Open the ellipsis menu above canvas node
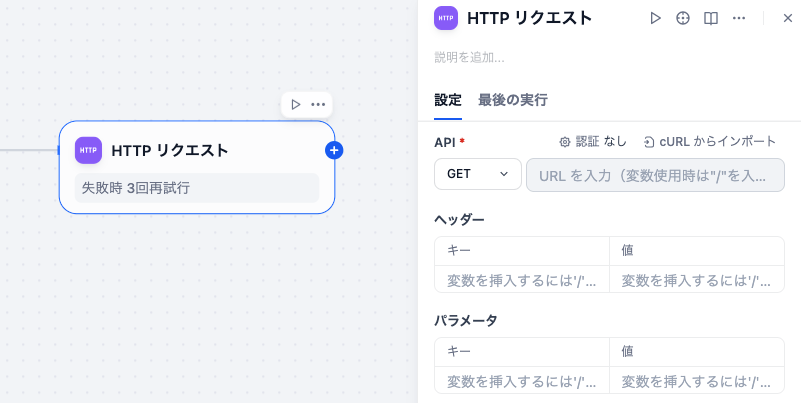The width and height of the screenshot is (801, 403). (x=318, y=104)
